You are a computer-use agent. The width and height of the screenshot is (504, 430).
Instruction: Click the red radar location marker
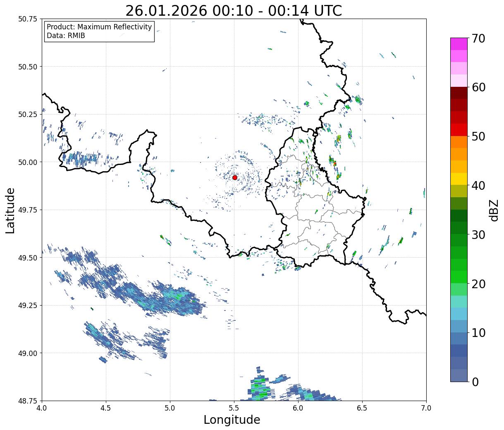(234, 177)
